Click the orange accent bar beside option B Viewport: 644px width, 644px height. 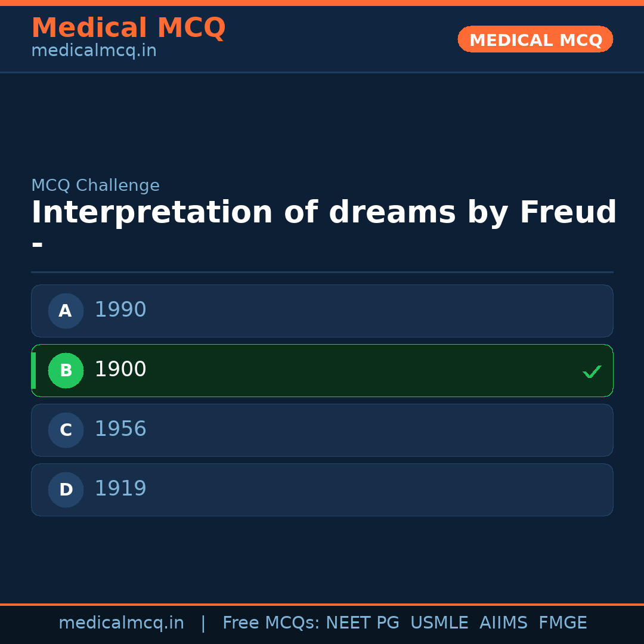[35, 370]
